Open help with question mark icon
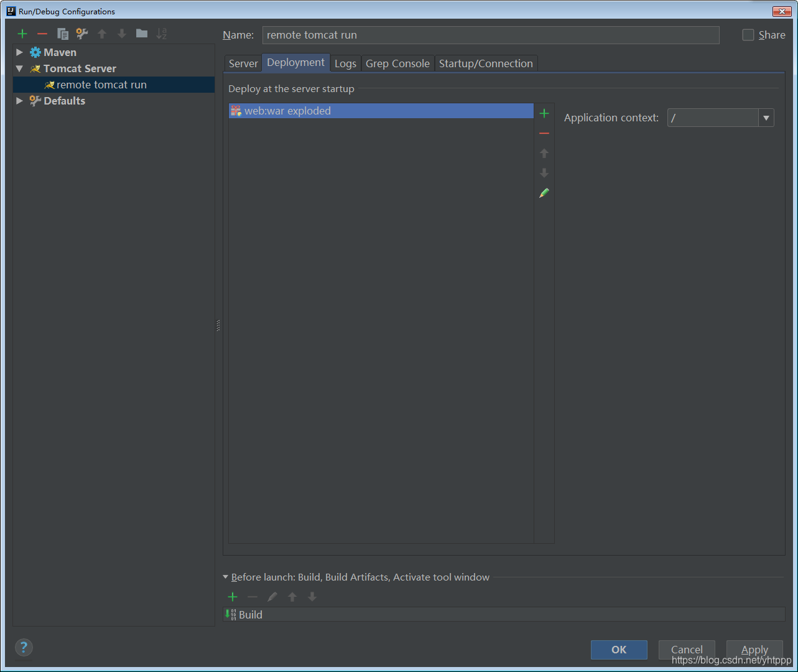 coord(24,647)
